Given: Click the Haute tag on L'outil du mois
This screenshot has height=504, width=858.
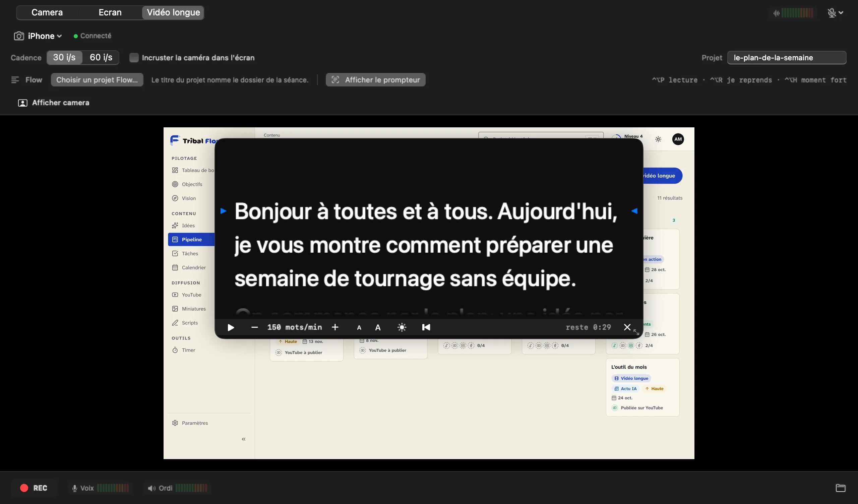Looking at the screenshot, I should 654,389.
